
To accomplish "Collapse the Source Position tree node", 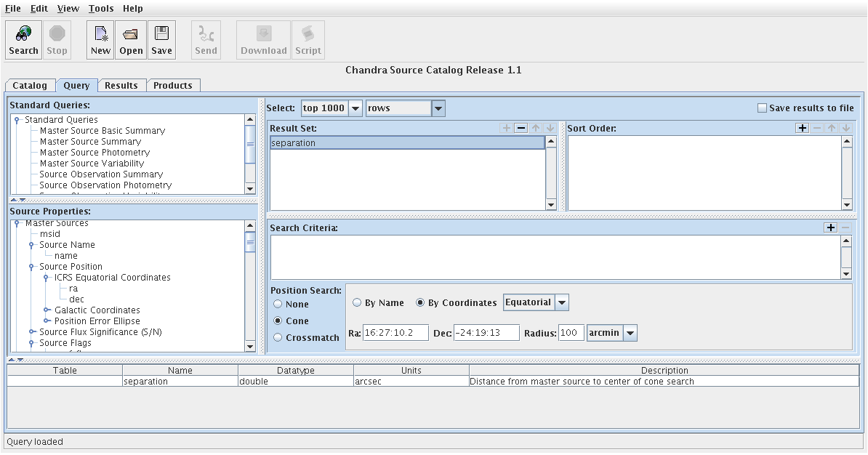I will point(31,266).
